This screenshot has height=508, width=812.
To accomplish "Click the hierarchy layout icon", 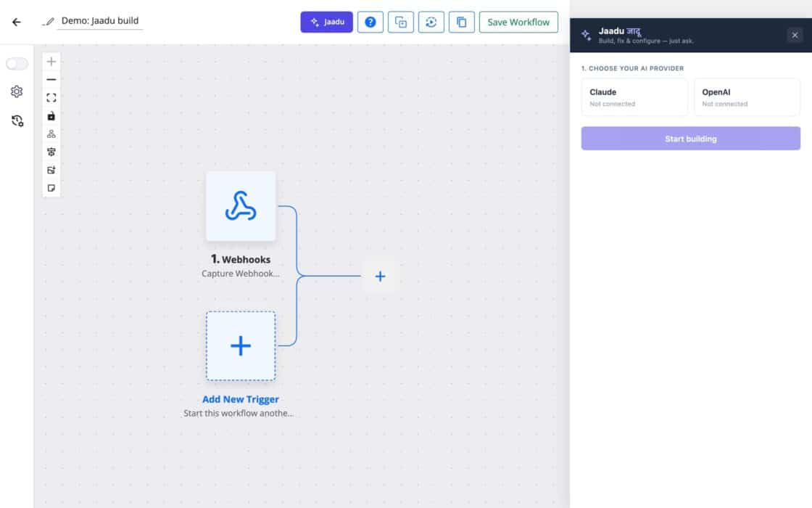I will [51, 134].
